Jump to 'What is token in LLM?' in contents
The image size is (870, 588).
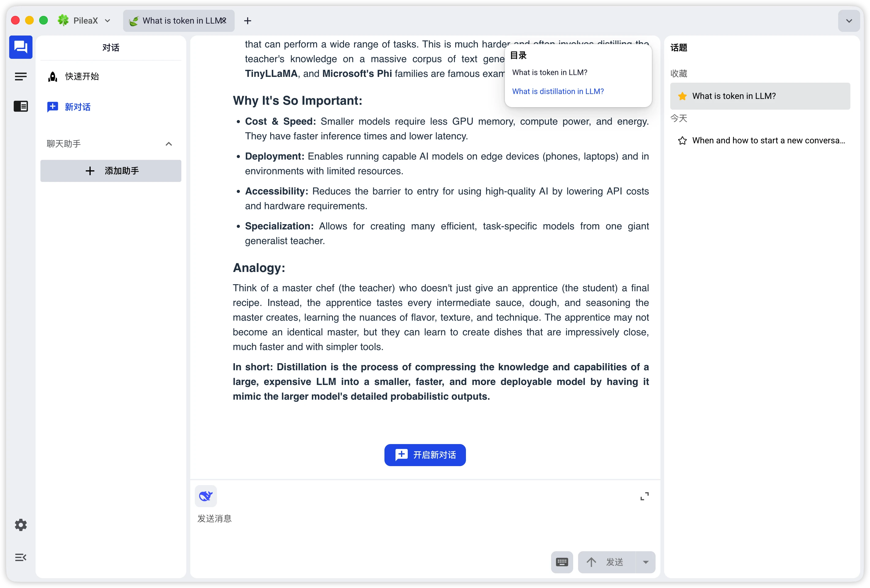click(550, 73)
